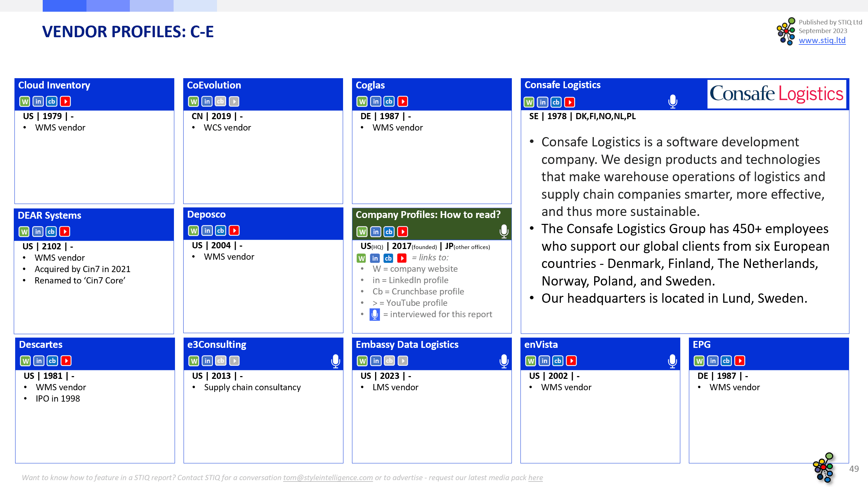Select the Coglas card title
This screenshot has width=868, height=487.
(x=370, y=85)
